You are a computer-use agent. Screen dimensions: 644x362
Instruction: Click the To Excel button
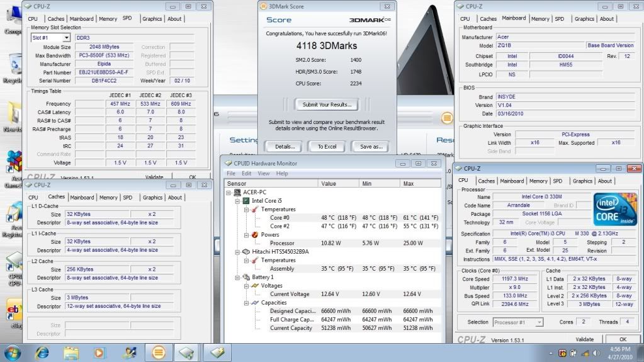[x=327, y=146]
